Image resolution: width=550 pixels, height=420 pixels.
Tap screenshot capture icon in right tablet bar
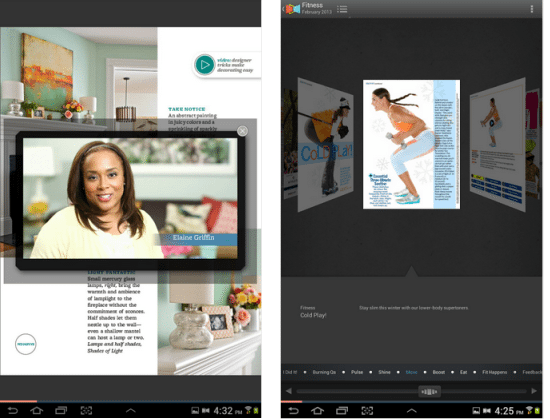pyautogui.click(x=367, y=411)
